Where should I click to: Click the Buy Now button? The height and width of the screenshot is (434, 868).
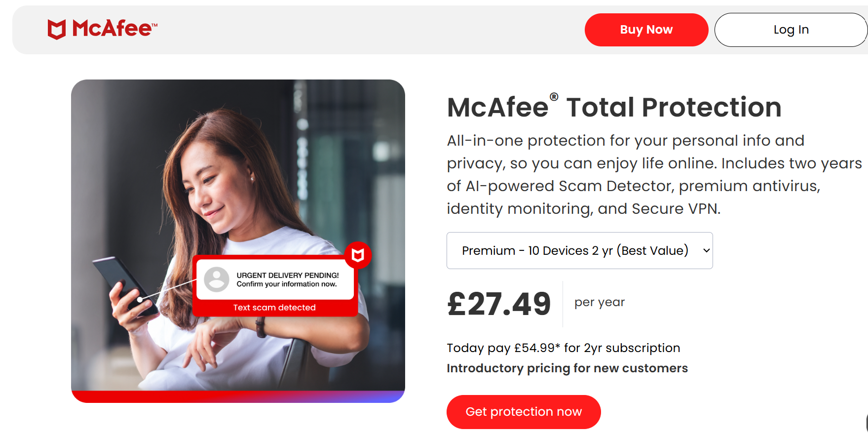click(x=646, y=30)
